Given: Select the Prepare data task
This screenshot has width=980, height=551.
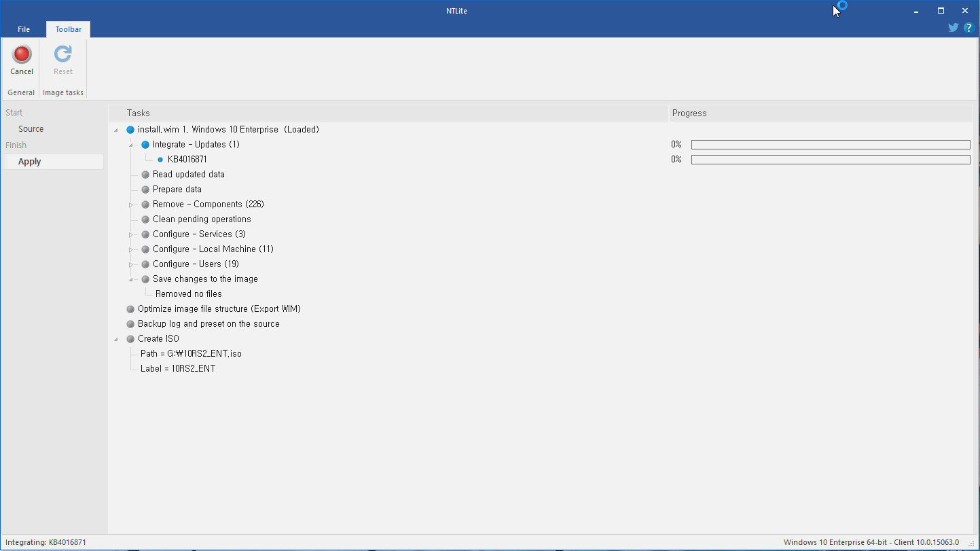Looking at the screenshot, I should 177,190.
